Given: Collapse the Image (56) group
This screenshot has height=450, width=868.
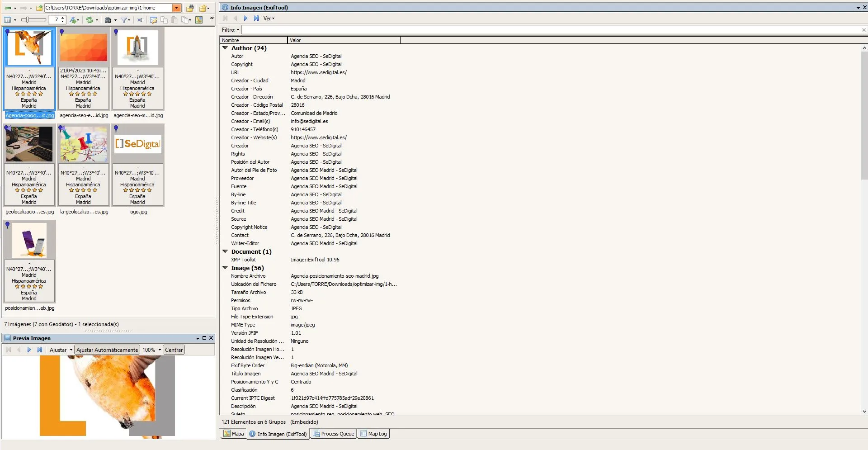Looking at the screenshot, I should pos(225,268).
